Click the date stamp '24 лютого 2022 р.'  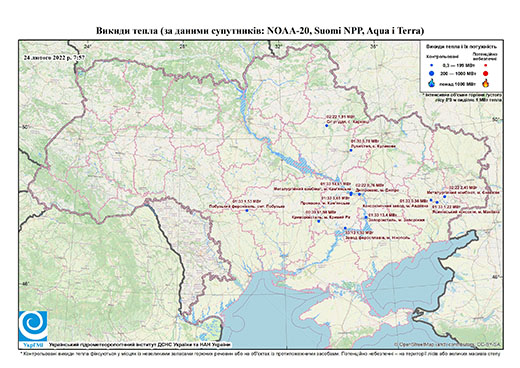(54, 57)
